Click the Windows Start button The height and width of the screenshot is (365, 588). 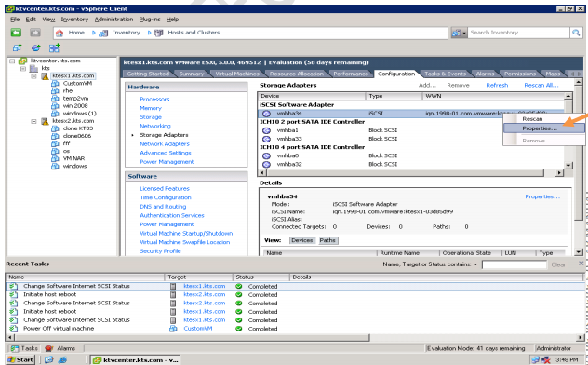tap(20, 359)
